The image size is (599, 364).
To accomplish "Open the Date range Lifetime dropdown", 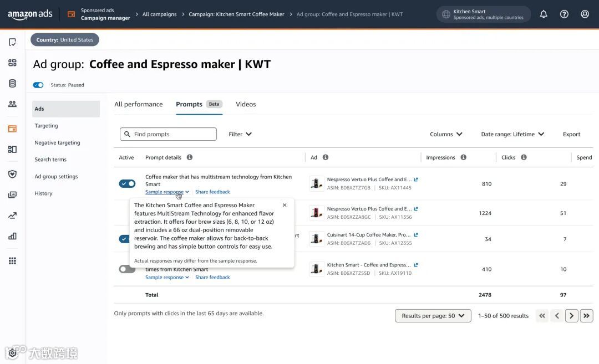I will click(x=512, y=134).
